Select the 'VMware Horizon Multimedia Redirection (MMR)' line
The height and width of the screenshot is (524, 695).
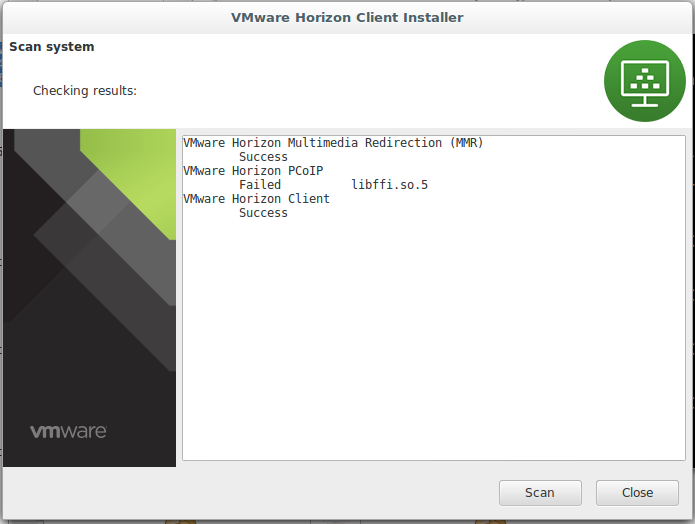pos(333,143)
